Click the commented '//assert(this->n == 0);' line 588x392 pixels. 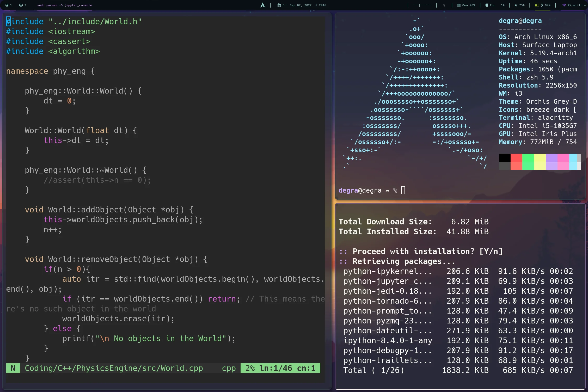point(97,180)
